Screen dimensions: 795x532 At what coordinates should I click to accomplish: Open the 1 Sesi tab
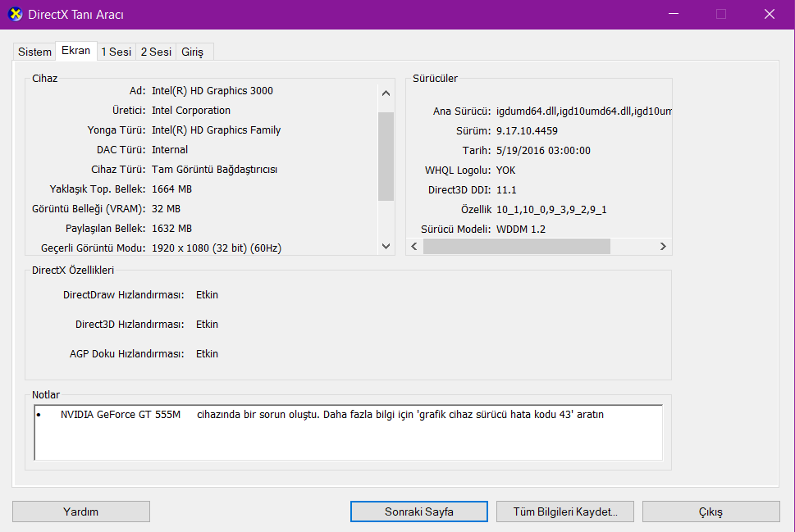(117, 52)
